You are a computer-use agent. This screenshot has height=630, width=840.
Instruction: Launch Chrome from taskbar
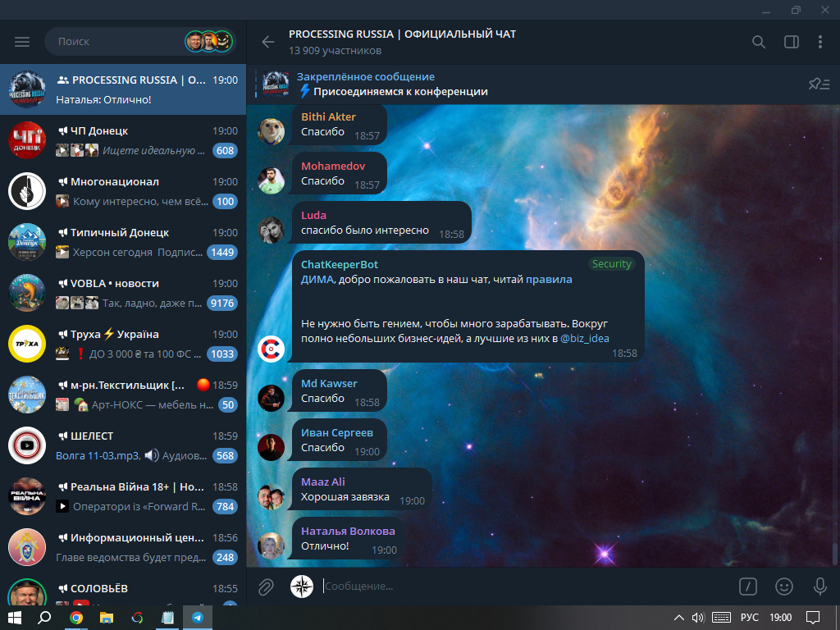tap(76, 618)
